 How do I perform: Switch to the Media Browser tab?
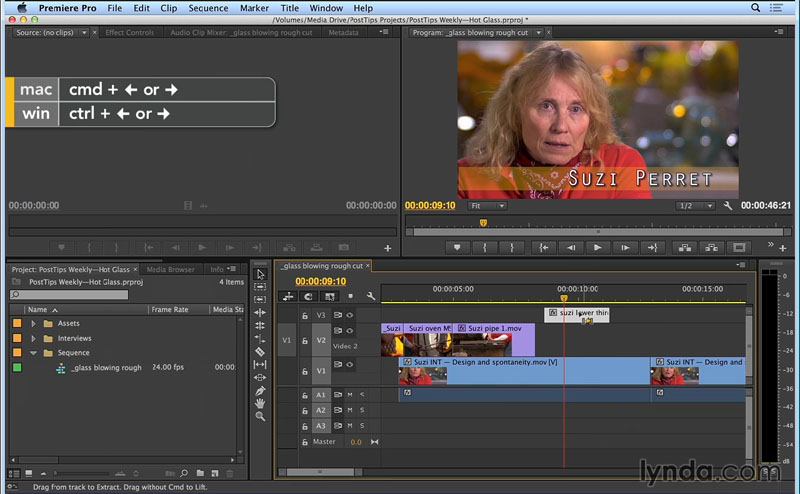pos(170,269)
